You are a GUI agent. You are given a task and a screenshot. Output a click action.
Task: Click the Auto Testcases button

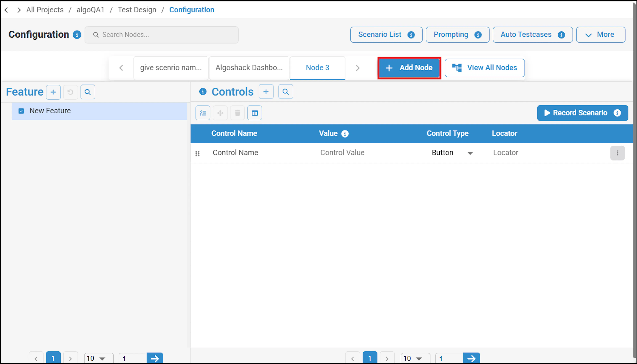533,35
